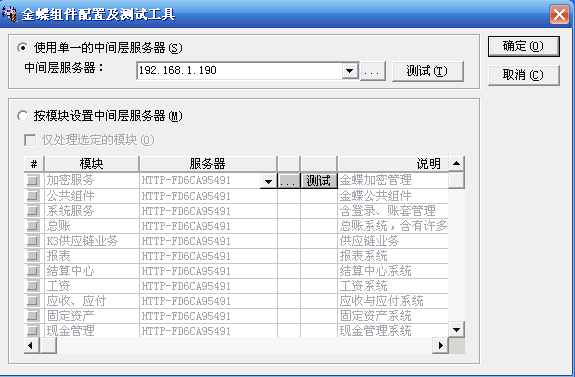
Task: Click the # column header
Action: pyautogui.click(x=34, y=164)
